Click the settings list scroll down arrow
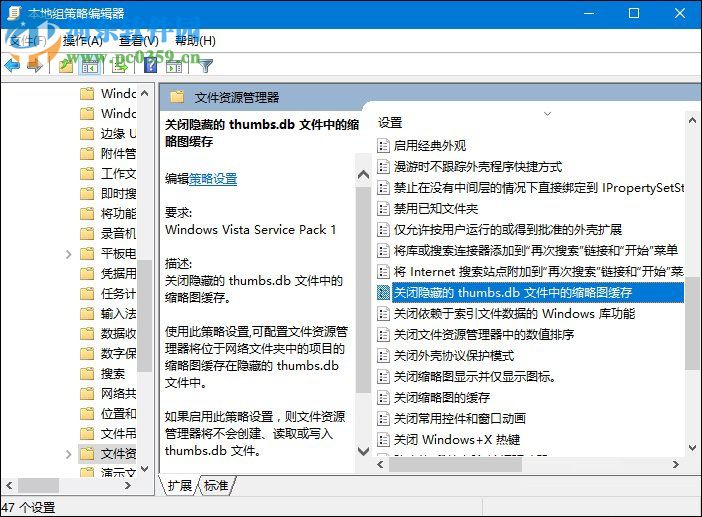Screen dimensions: 702x517 [x=692, y=448]
